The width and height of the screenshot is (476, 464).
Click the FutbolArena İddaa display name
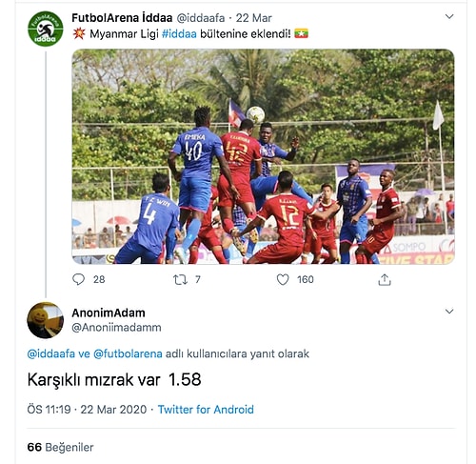point(122,18)
